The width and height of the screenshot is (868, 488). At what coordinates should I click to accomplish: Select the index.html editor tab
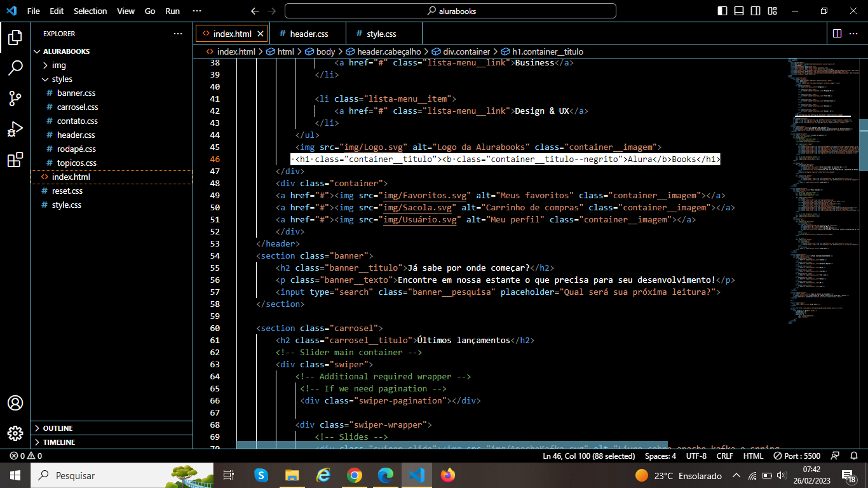tap(232, 34)
